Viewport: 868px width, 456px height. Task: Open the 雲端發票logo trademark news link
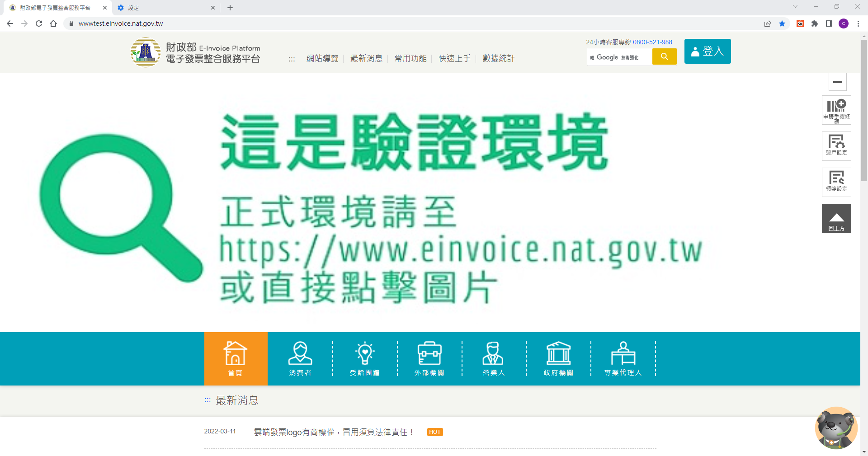pyautogui.click(x=334, y=432)
